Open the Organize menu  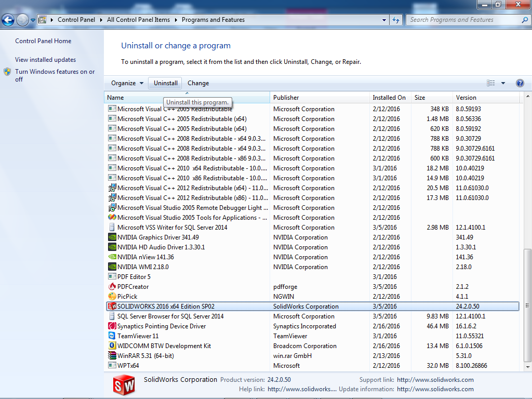[127, 83]
